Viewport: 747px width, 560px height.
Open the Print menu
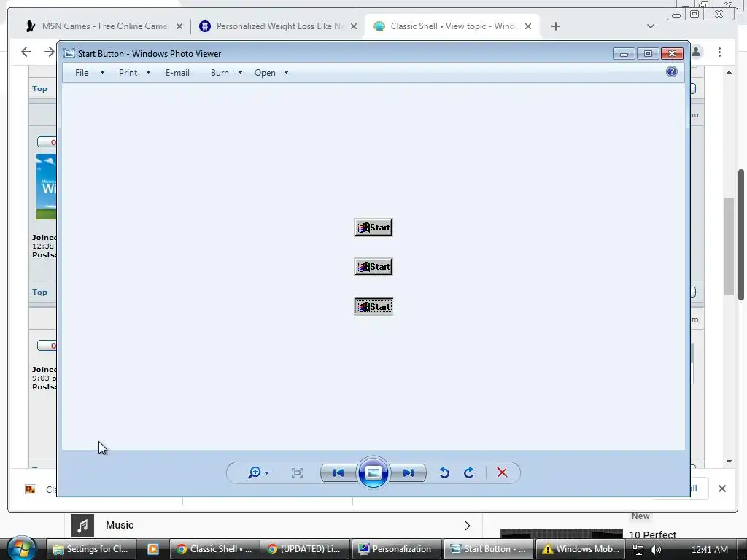(x=128, y=72)
